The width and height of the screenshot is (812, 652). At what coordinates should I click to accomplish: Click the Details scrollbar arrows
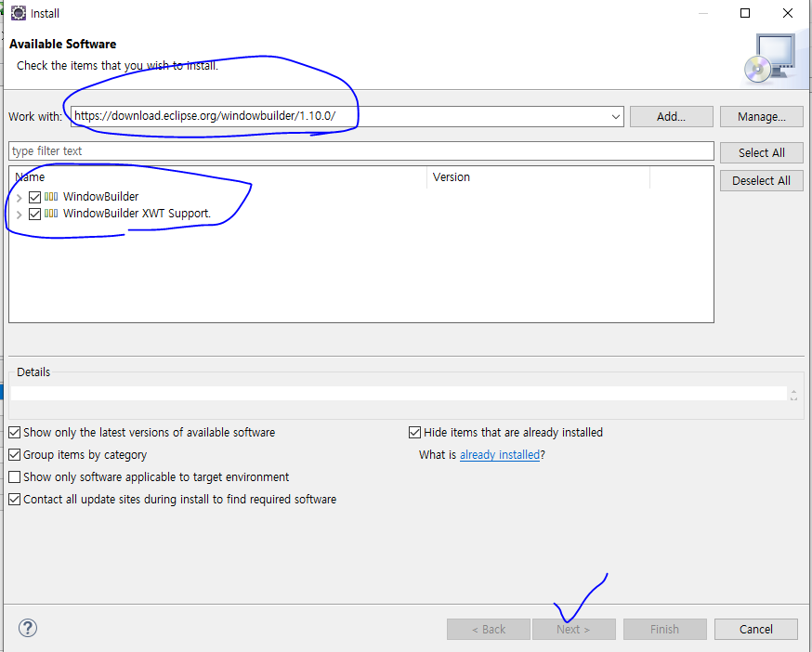pyautogui.click(x=793, y=395)
